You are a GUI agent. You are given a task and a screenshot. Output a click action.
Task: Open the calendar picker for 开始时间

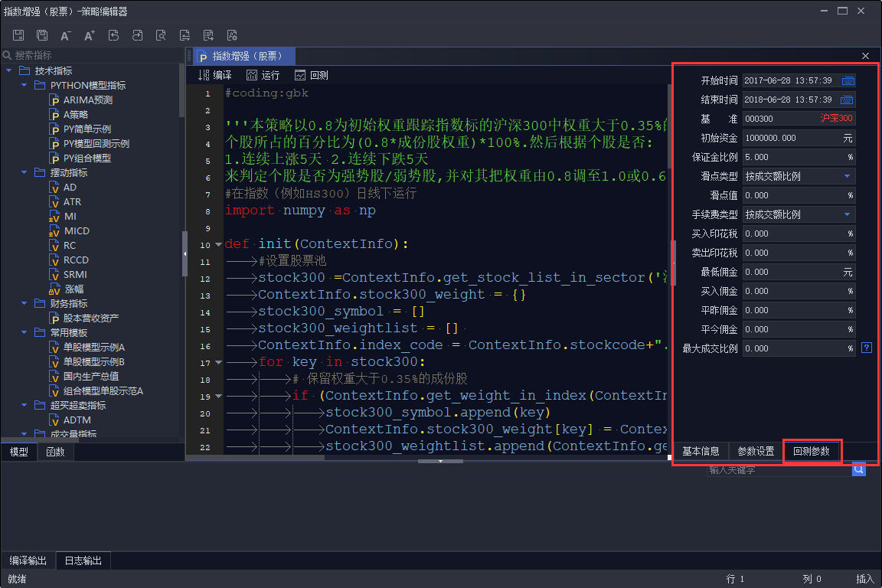[x=848, y=80]
